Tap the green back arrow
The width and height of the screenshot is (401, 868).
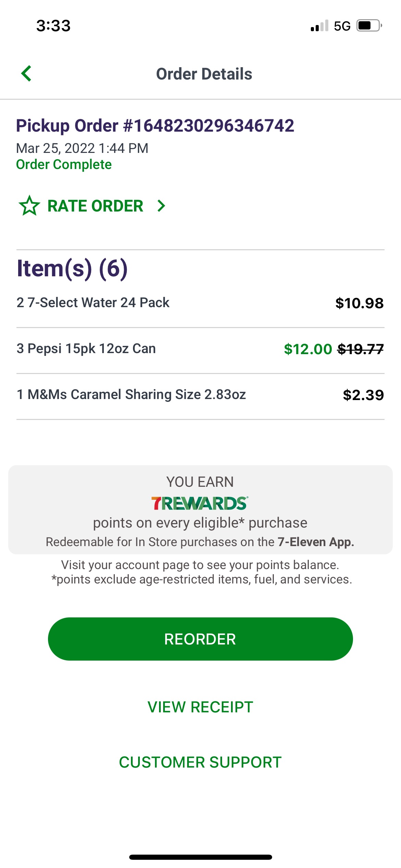point(26,74)
